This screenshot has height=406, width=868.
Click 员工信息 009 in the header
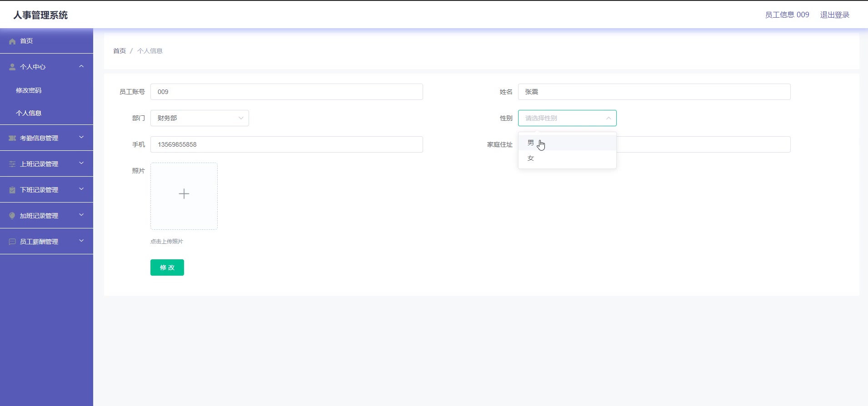787,15
